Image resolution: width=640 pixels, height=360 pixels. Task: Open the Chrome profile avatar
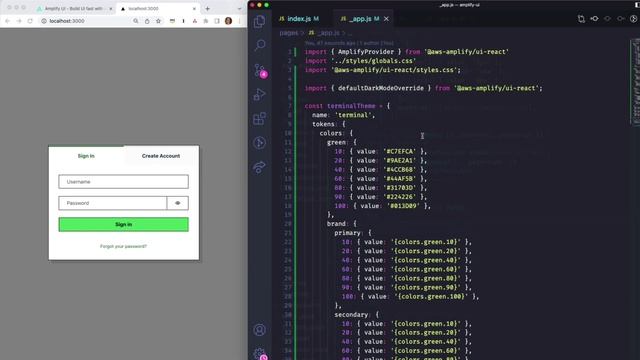pos(228,21)
